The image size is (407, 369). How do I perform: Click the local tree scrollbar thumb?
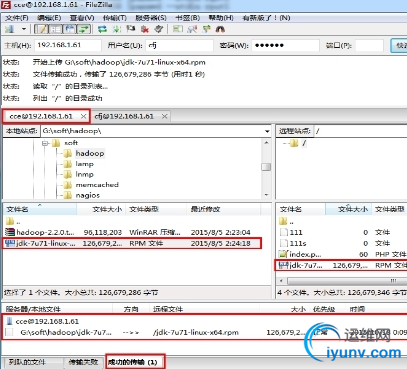click(266, 167)
